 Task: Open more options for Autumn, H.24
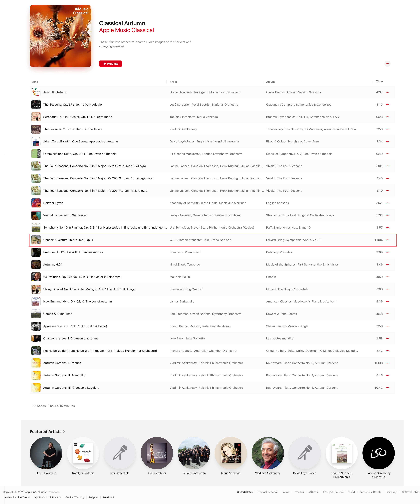click(x=387, y=264)
